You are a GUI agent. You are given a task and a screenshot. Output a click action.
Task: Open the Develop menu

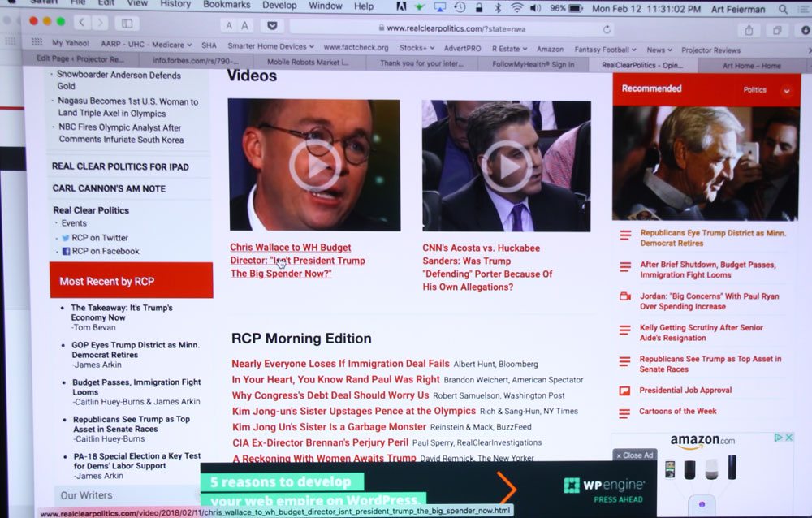coord(279,5)
